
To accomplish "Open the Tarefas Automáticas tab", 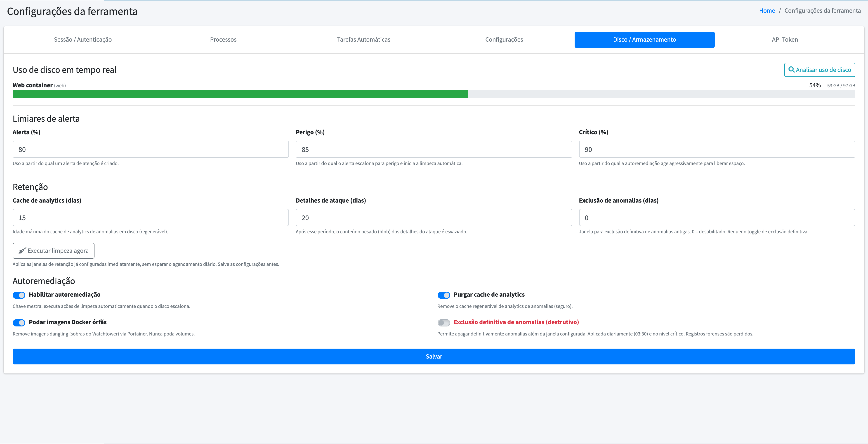I will (363, 40).
